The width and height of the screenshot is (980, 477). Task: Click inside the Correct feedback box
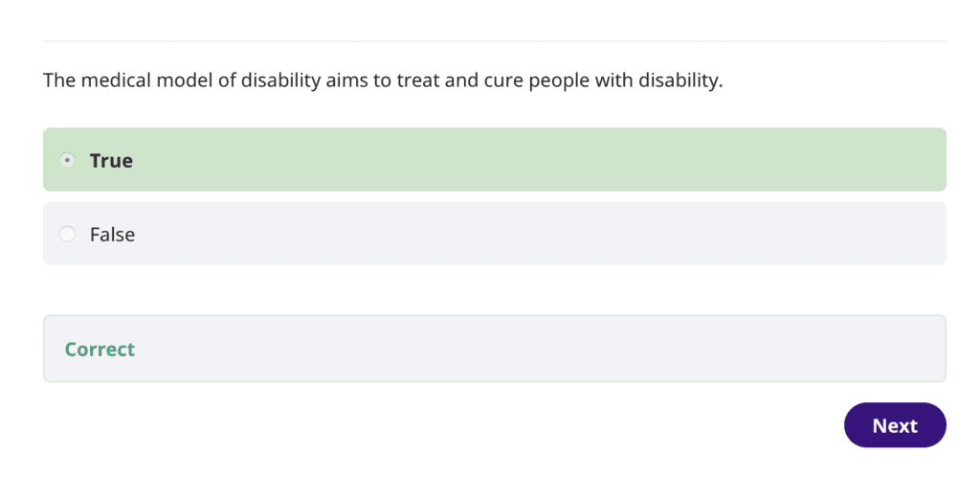click(x=494, y=349)
